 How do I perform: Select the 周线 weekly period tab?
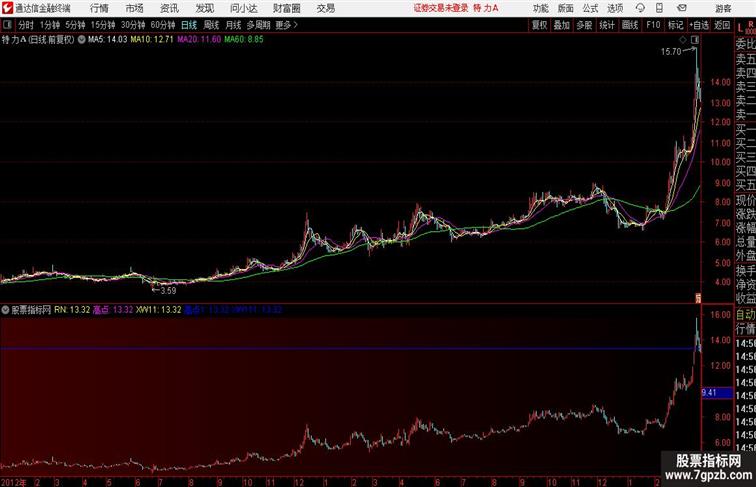tap(211, 25)
